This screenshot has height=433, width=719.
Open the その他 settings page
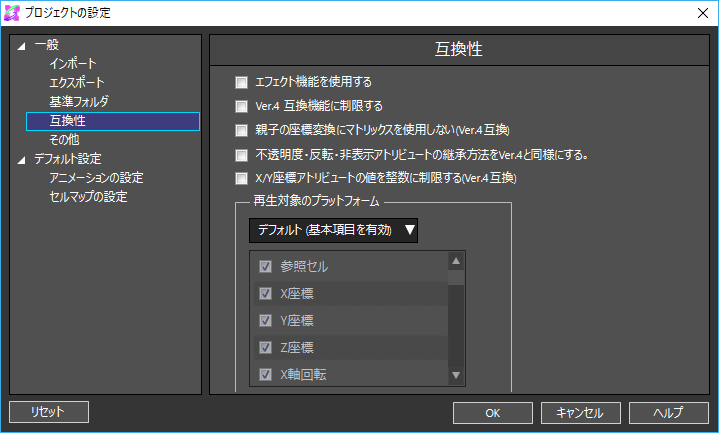coord(64,139)
